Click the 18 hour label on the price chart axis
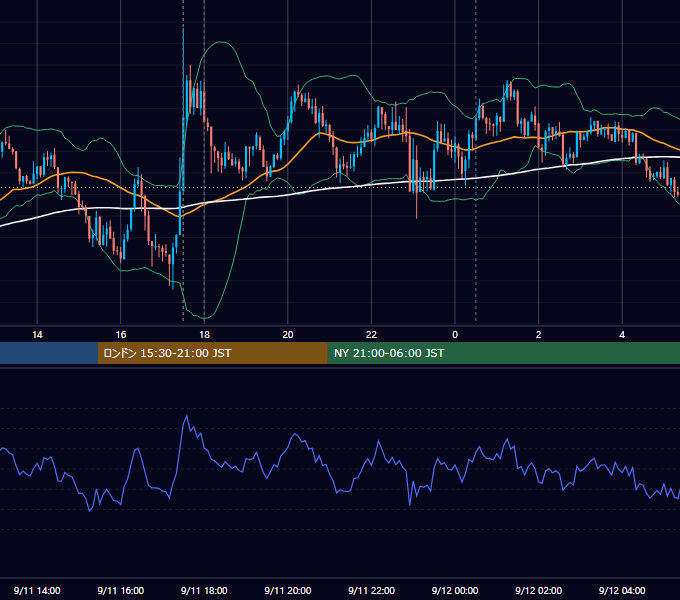The width and height of the screenshot is (680, 600). tap(204, 335)
